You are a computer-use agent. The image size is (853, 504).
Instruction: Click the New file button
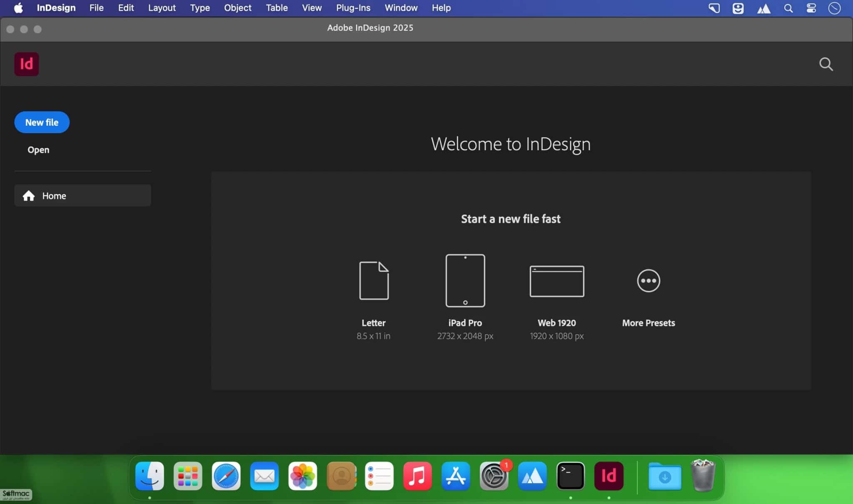pos(42,122)
